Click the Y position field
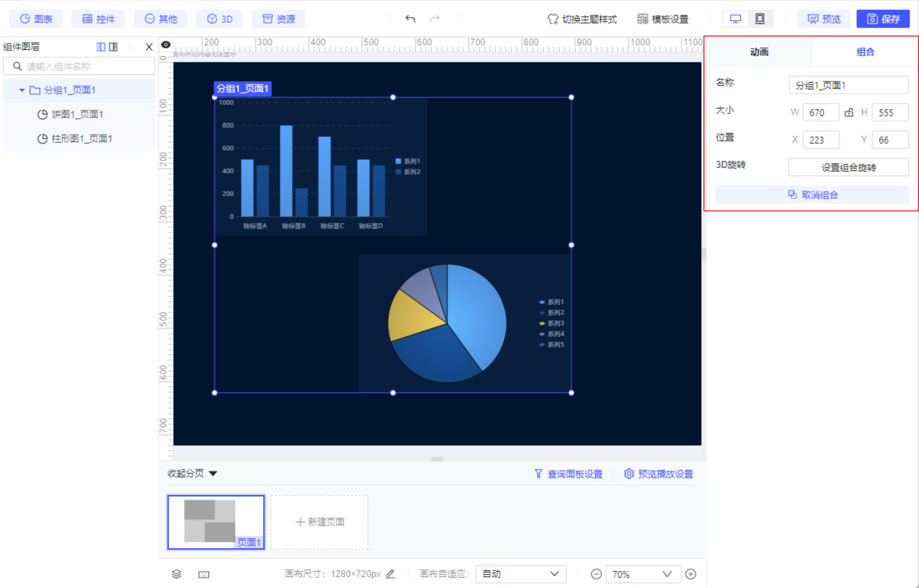The width and height of the screenshot is (919, 588). tap(890, 140)
